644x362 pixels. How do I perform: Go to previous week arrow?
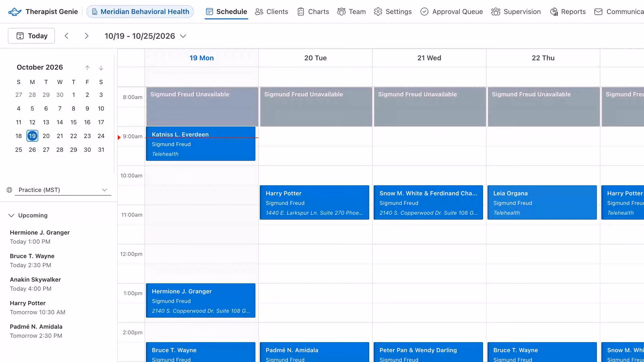tap(66, 36)
